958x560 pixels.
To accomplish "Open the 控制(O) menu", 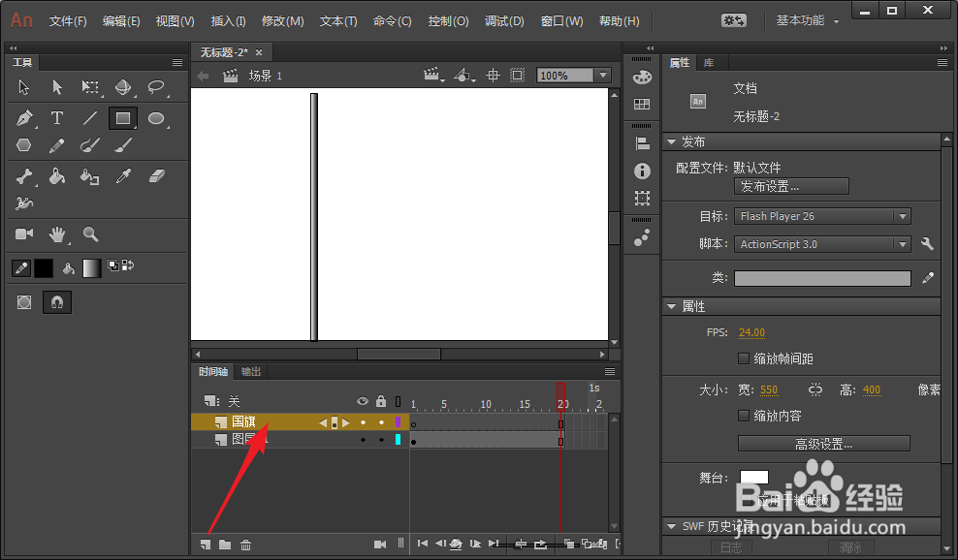I will [448, 20].
